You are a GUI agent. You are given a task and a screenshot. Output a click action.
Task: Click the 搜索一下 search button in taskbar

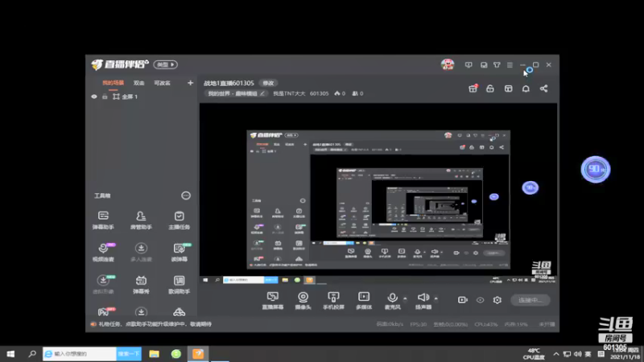pyautogui.click(x=129, y=354)
